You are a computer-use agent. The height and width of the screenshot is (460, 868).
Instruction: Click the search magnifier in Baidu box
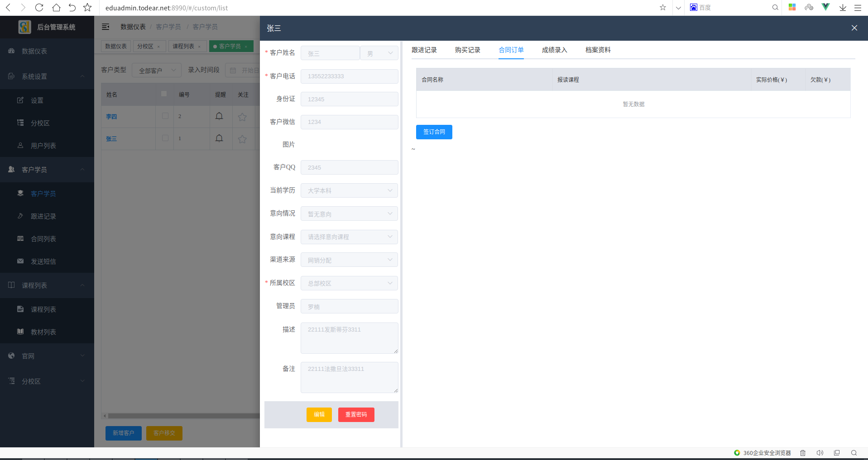point(775,8)
